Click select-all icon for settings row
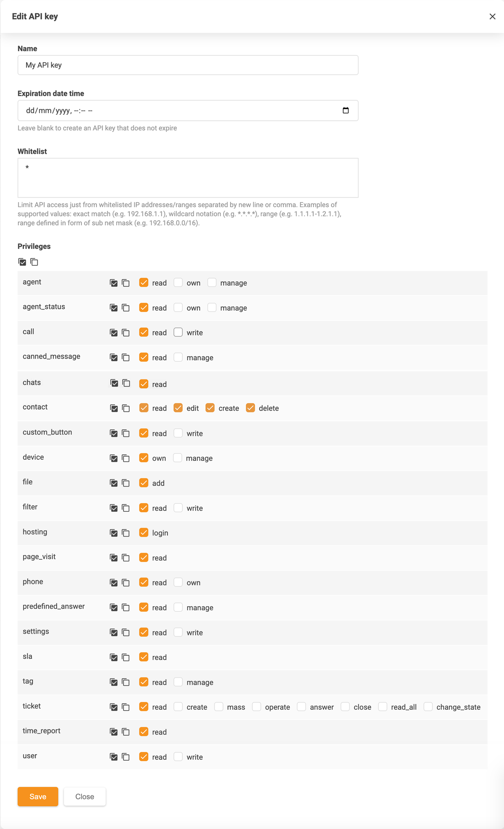Screen dimensions: 504x829 (114, 632)
